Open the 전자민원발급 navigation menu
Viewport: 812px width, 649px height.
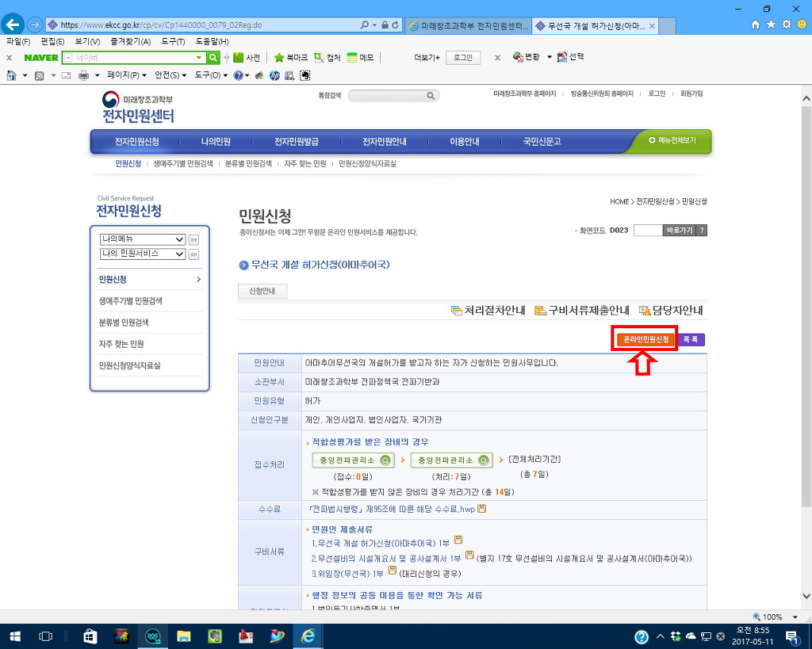(x=297, y=142)
